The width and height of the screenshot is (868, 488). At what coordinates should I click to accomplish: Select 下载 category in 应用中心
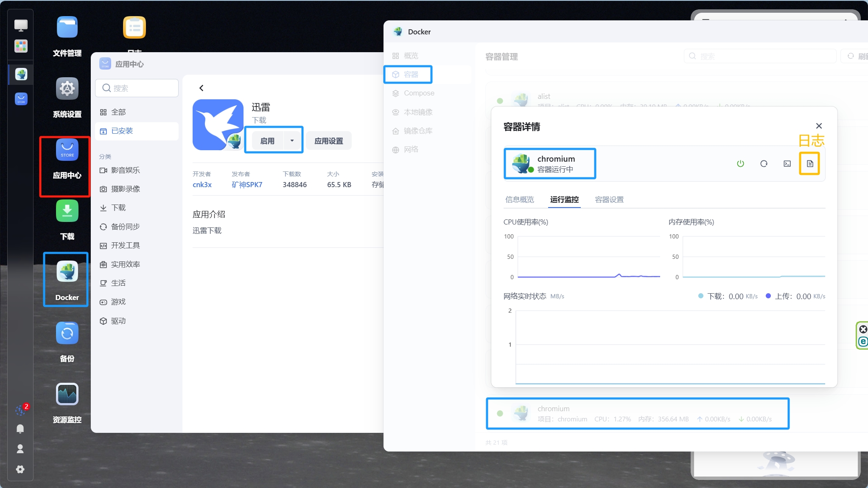click(x=137, y=208)
